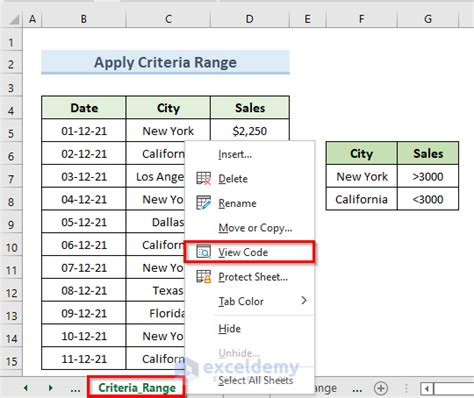Click the View Code magnifier icon

203,252
